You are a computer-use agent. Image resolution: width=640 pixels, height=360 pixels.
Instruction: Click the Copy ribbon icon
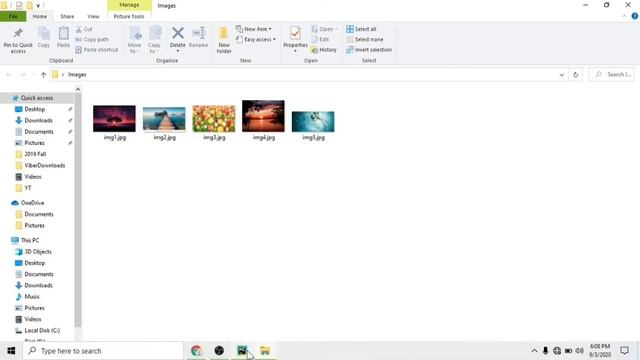click(44, 37)
